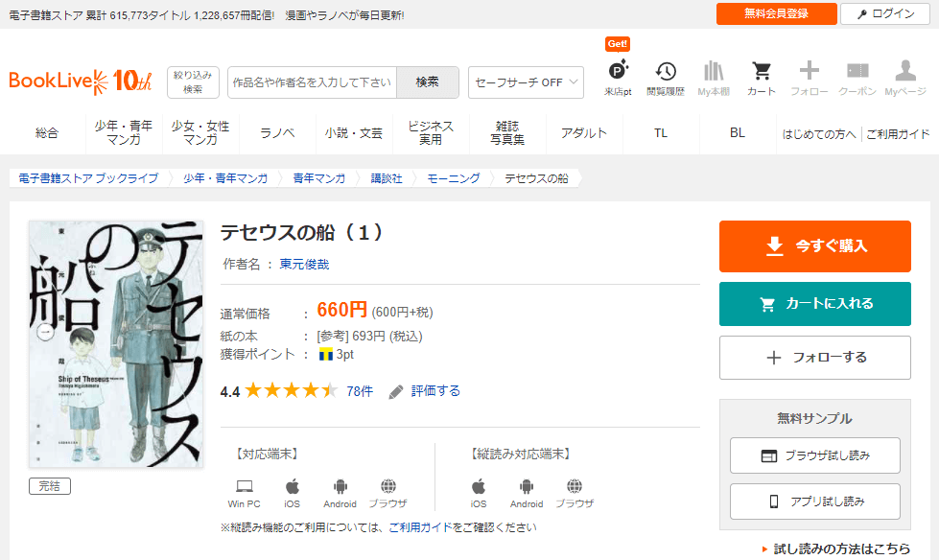Open the My本棚 bookshelf icon
The height and width of the screenshot is (560, 939).
[714, 71]
